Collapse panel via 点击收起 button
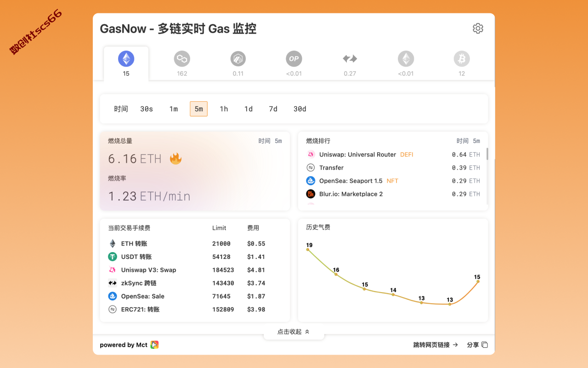Viewport: 588px width, 368px height. click(294, 332)
